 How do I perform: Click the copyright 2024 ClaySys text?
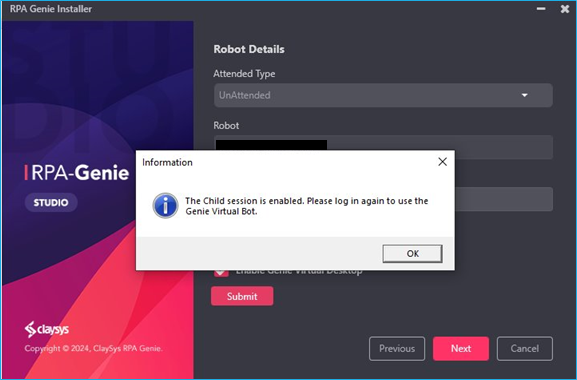[93, 348]
